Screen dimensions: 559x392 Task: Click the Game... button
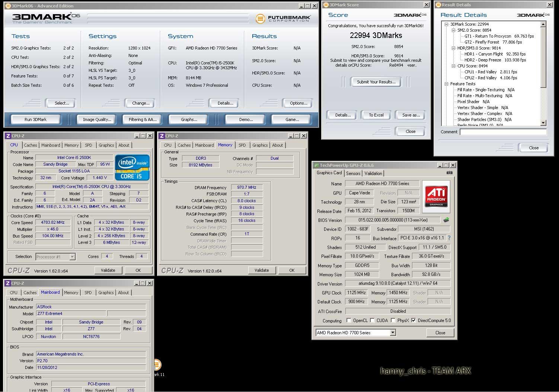tap(292, 119)
